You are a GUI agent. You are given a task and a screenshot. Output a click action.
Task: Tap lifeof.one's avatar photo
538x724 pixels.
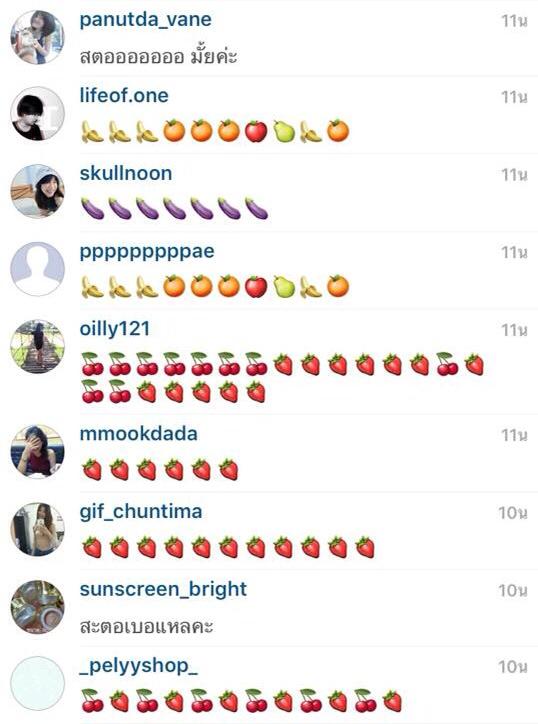click(37, 114)
